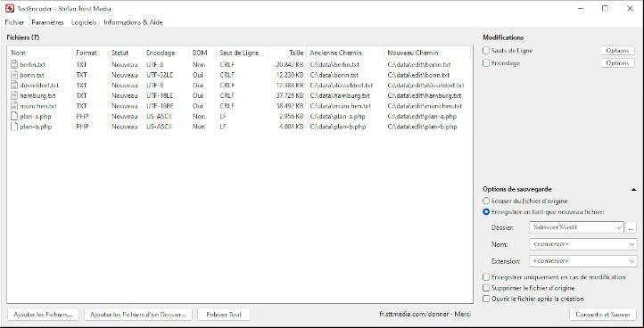The image size is (644, 328).
Task: Select the UTF-16LE encoding cell
Action: point(160,95)
